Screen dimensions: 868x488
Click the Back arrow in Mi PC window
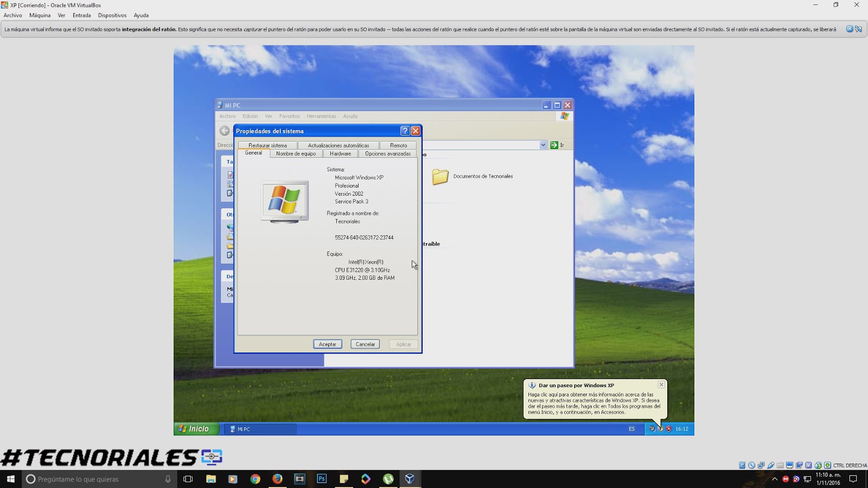point(225,131)
